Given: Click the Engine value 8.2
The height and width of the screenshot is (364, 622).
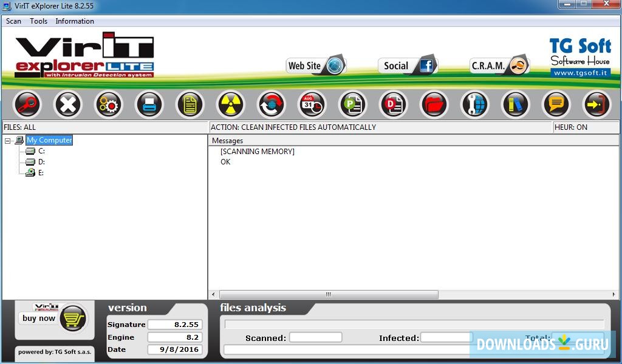Looking at the screenshot, I should tap(175, 337).
